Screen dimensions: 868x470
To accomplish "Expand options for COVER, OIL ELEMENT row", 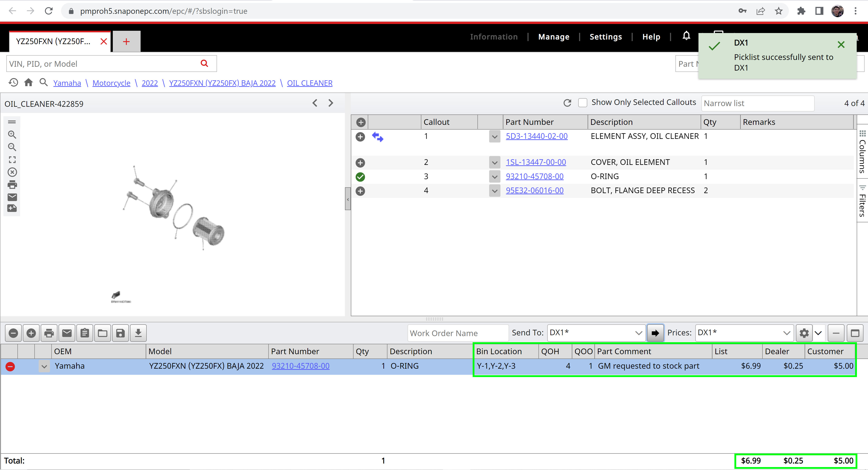I will [x=494, y=163].
